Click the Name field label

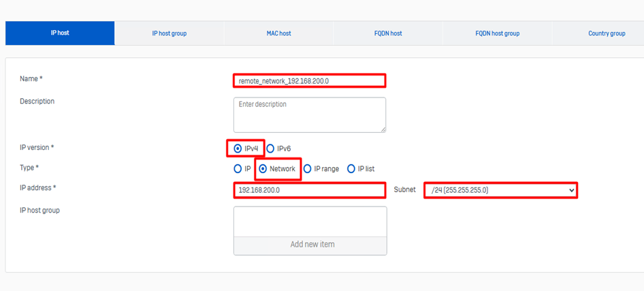click(31, 79)
